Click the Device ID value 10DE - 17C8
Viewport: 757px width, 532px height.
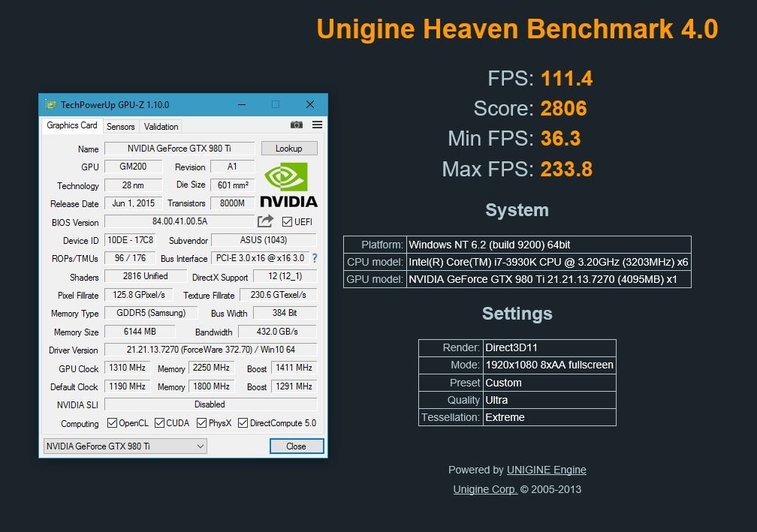coord(131,240)
